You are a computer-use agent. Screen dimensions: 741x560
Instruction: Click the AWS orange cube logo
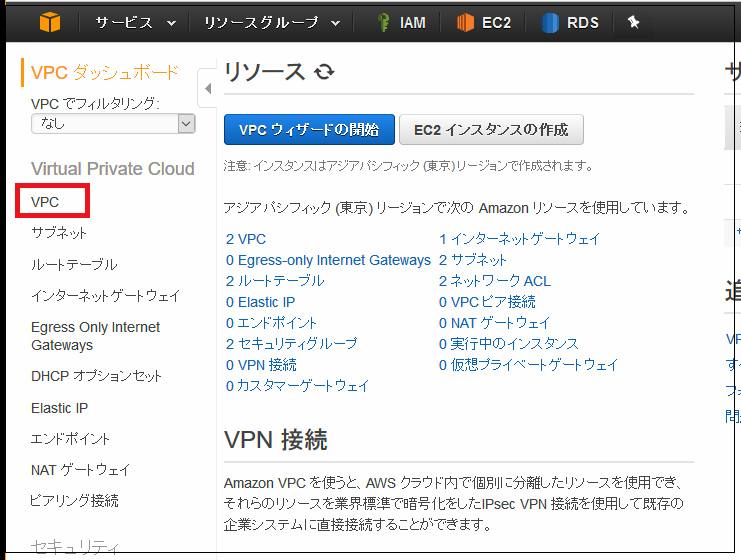coord(49,22)
